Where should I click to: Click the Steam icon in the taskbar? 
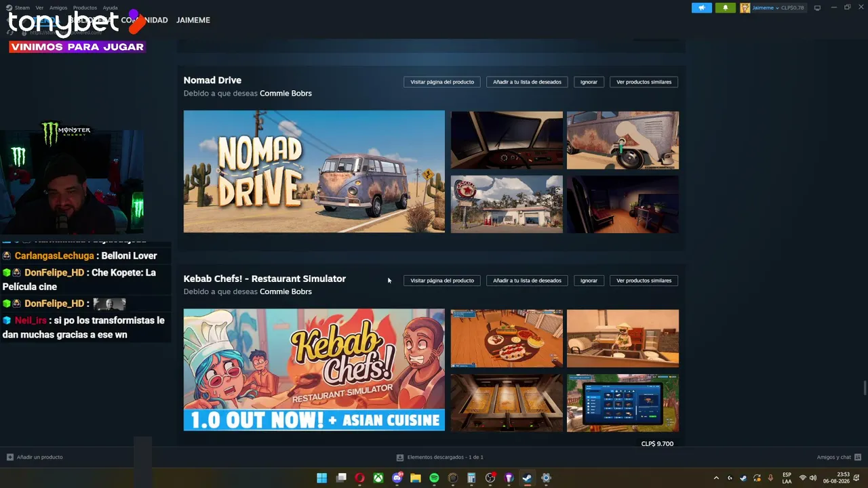[527, 478]
